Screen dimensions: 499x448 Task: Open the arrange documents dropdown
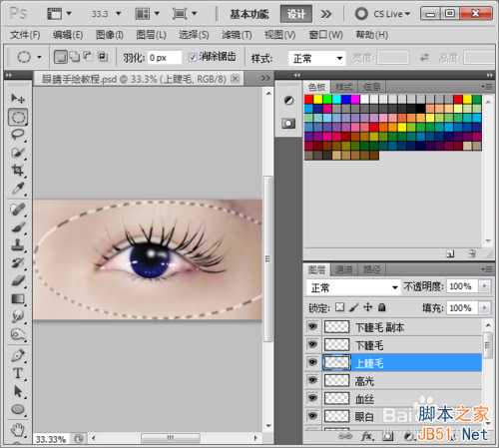(148, 14)
